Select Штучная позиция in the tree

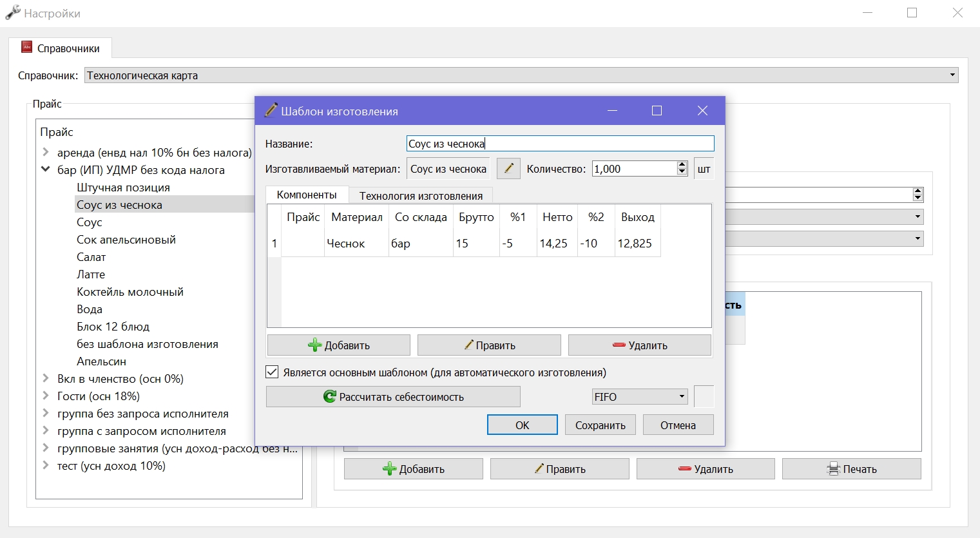click(x=123, y=187)
